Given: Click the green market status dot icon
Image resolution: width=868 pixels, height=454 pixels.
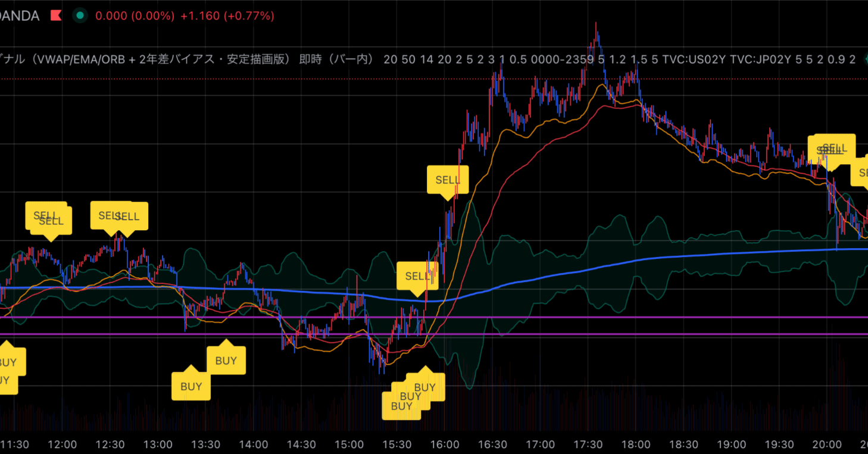Looking at the screenshot, I should (x=80, y=15).
